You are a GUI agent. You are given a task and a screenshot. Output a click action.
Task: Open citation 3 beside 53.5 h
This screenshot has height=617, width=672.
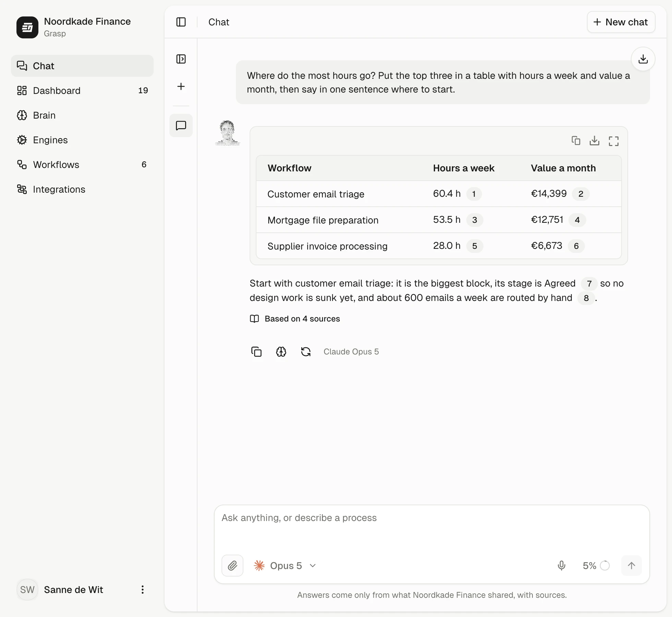click(475, 220)
